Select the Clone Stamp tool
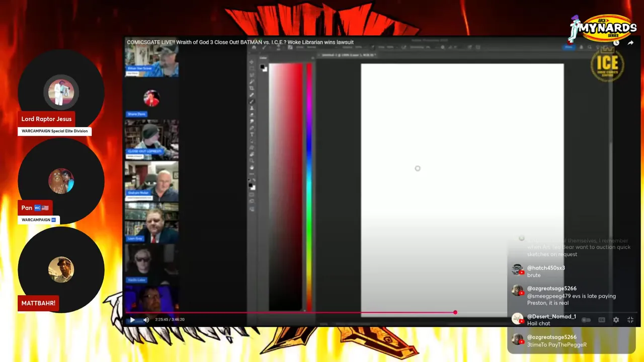 (252, 108)
